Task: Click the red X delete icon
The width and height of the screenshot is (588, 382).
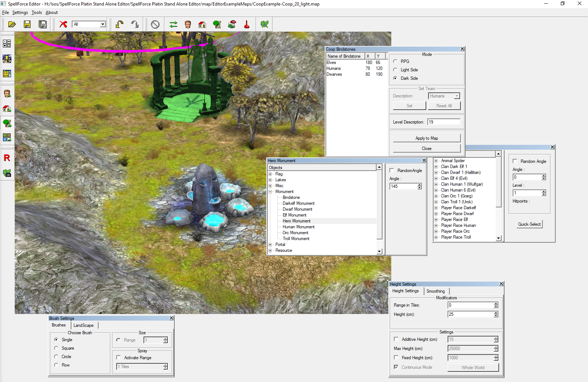Action: [x=63, y=24]
